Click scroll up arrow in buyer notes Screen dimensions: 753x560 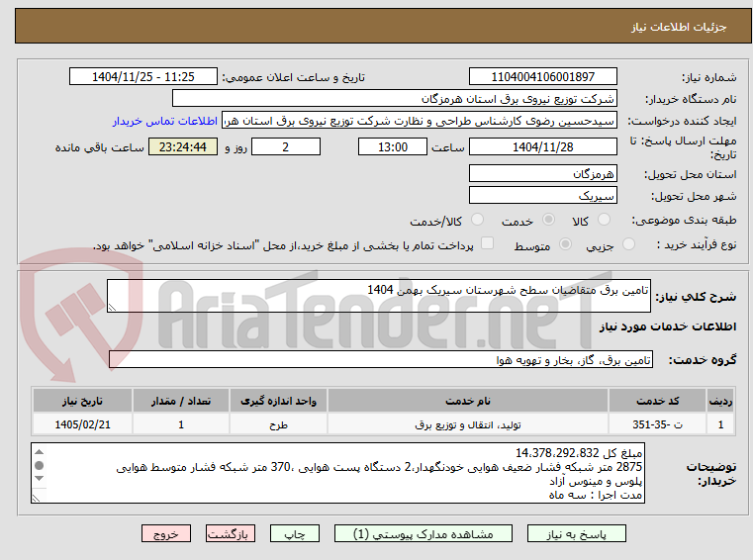coord(40,452)
